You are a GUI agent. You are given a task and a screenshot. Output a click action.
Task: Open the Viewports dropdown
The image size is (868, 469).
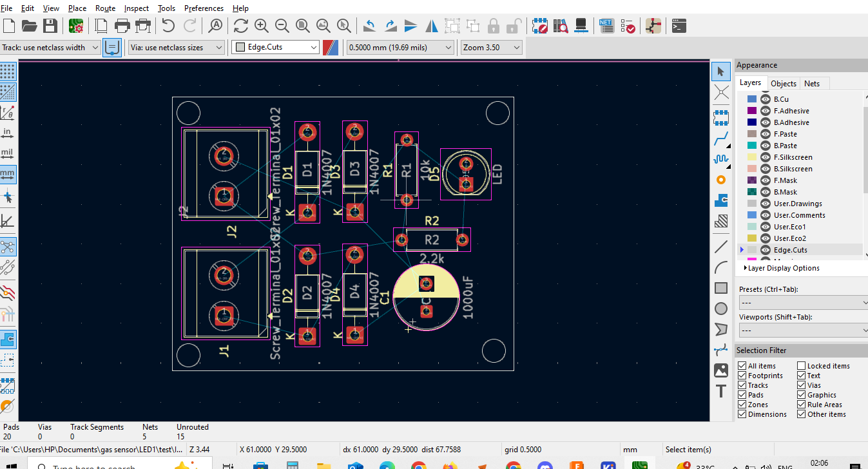tap(802, 330)
